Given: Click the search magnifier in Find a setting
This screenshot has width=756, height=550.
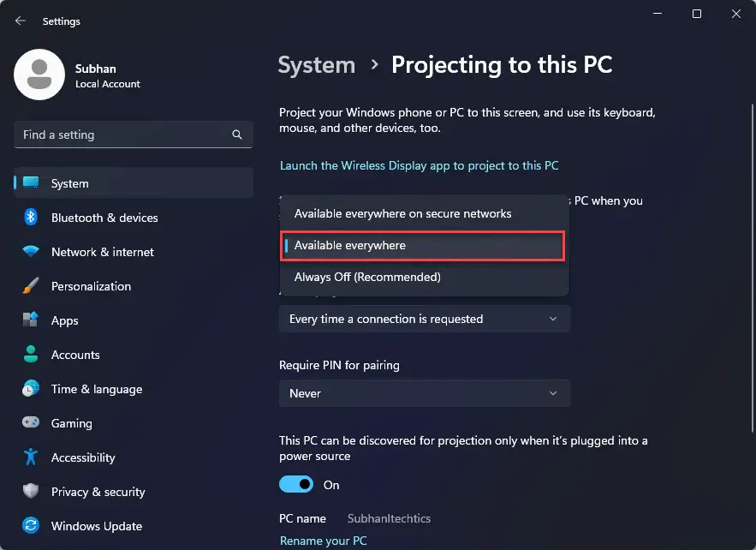Looking at the screenshot, I should [x=236, y=135].
